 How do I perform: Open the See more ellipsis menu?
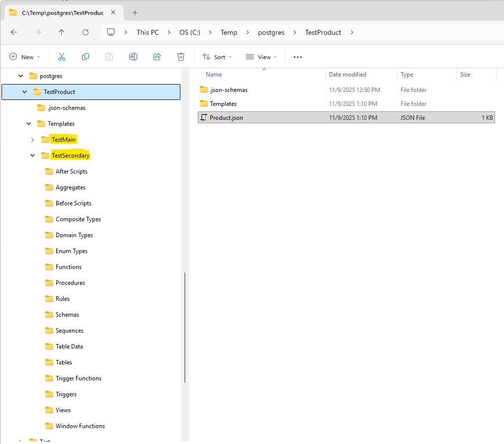click(x=298, y=57)
